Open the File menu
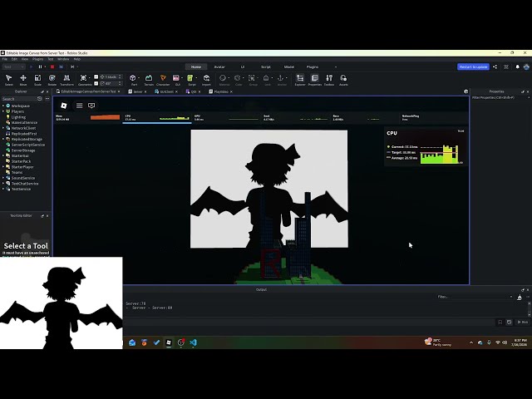 [x=5, y=59]
